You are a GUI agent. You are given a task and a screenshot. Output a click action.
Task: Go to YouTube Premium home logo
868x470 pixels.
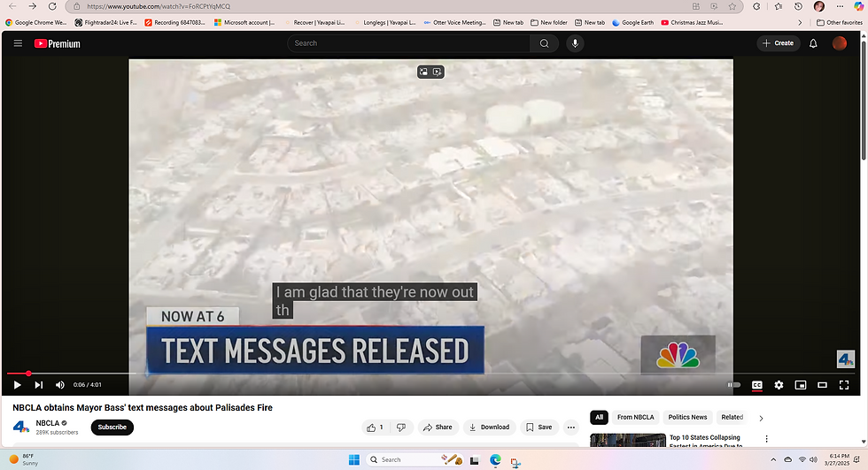[x=57, y=43]
